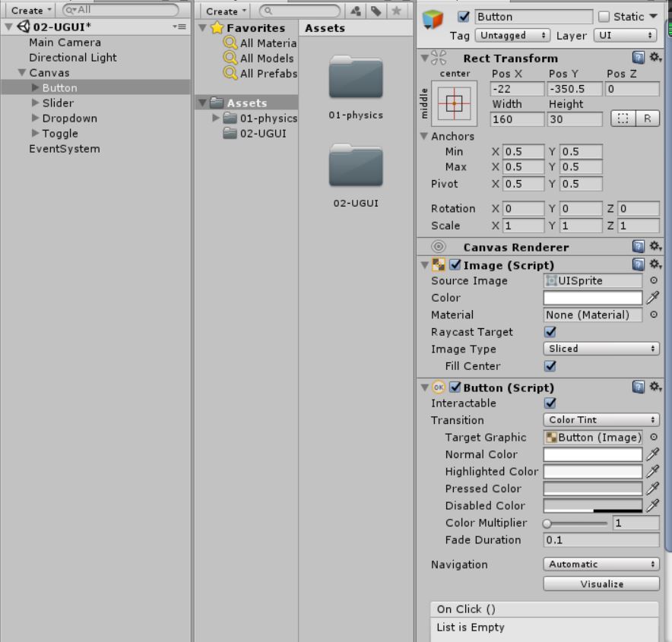
Task: Click Image Color swatch
Action: [x=593, y=297]
